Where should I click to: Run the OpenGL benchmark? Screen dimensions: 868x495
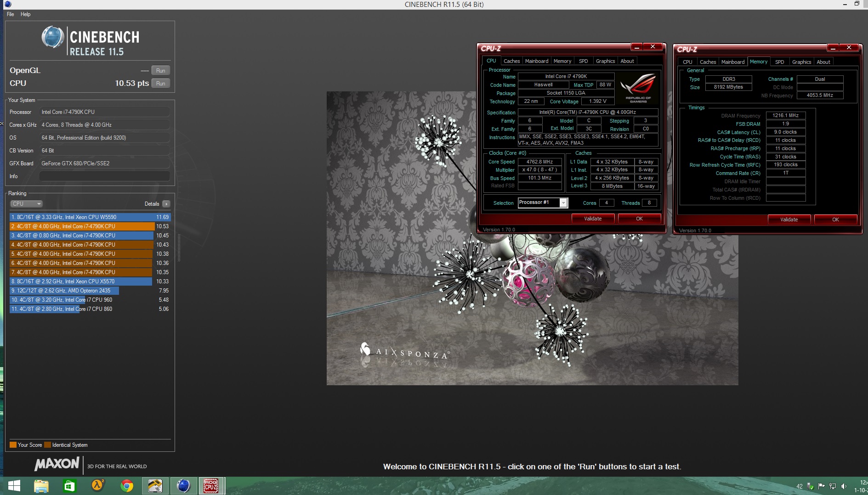tap(160, 71)
